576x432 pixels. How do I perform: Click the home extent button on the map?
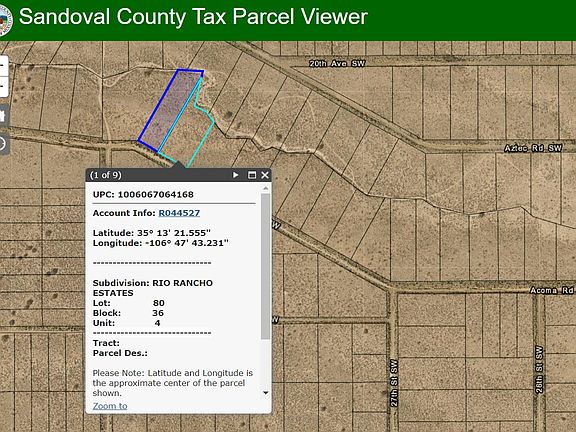pos(3,116)
